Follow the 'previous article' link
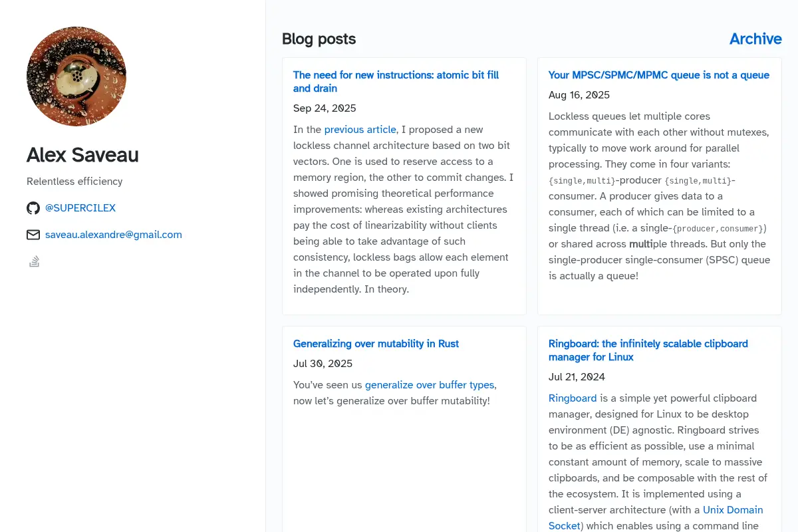 pyautogui.click(x=360, y=130)
